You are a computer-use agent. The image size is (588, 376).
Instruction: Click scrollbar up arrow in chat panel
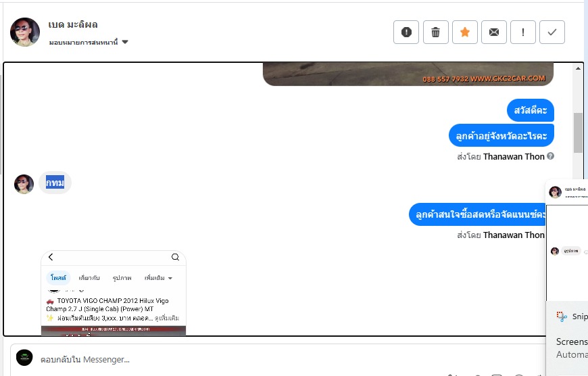coord(578,68)
